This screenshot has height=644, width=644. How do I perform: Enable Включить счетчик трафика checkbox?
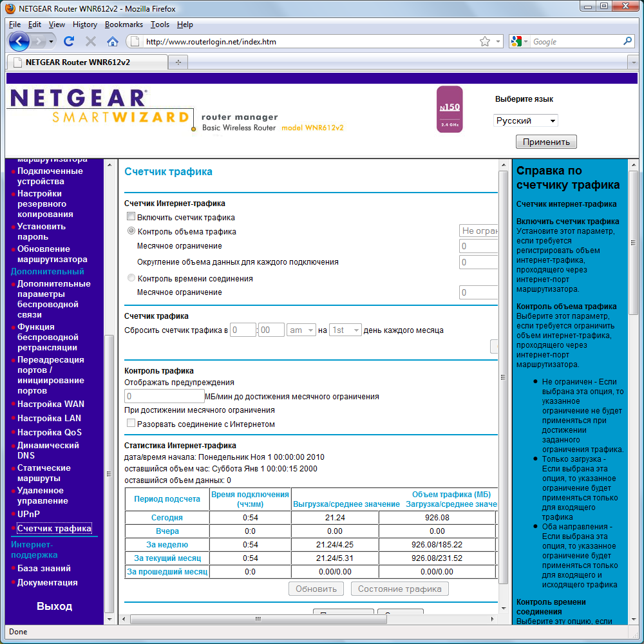click(x=131, y=216)
